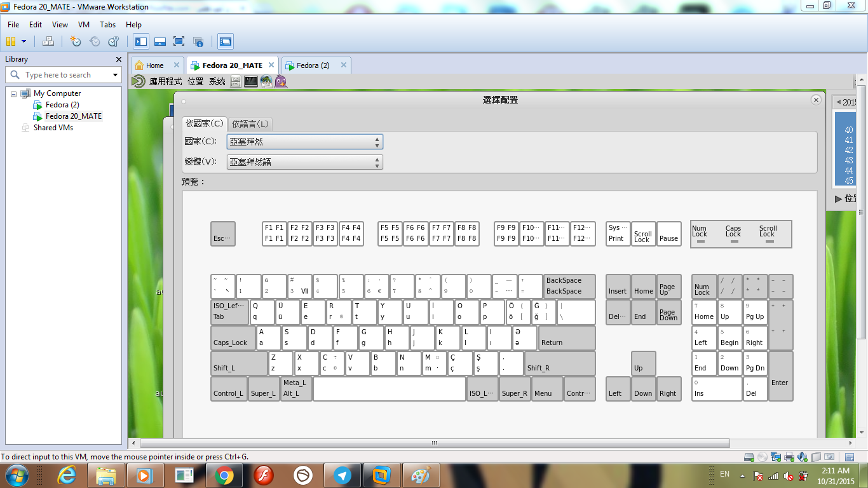Click the network adapter status icon
Viewport: 868px width, 488px height.
pyautogui.click(x=776, y=457)
